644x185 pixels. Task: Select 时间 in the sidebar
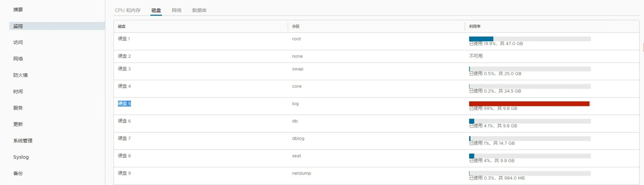click(x=18, y=92)
